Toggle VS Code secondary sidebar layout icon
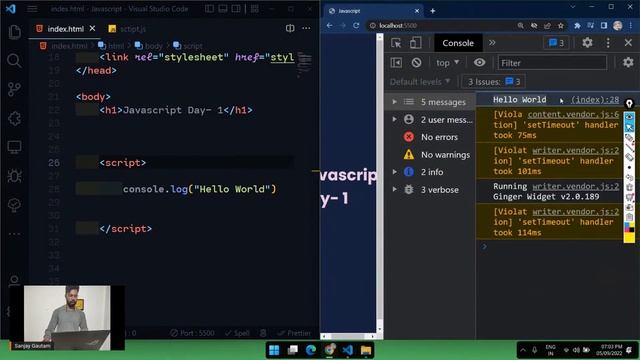This screenshot has height=360, width=640. (236, 9)
